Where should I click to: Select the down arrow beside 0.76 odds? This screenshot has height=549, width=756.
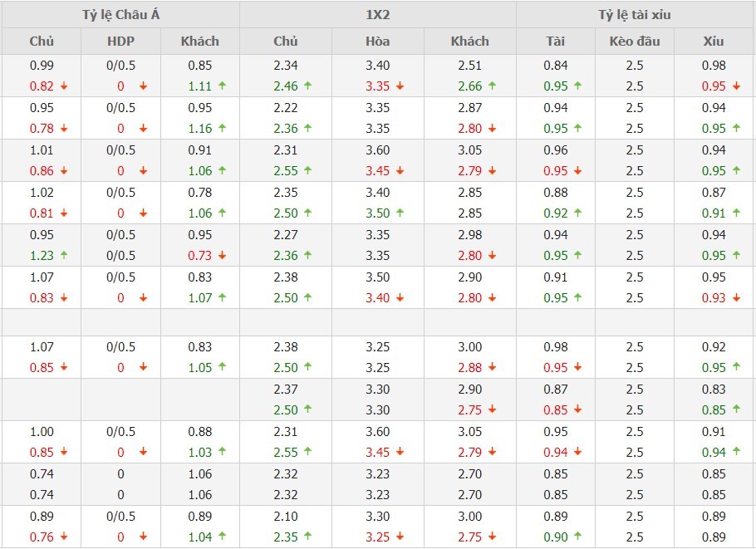(64, 537)
